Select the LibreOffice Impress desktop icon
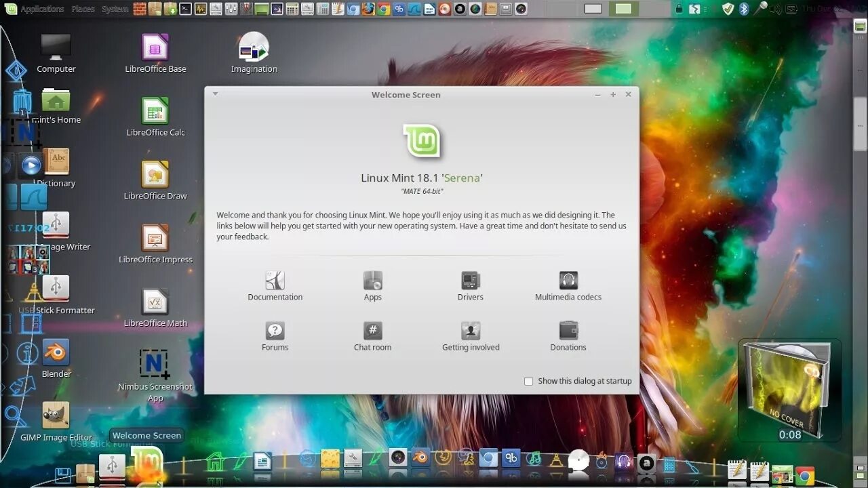 (155, 244)
